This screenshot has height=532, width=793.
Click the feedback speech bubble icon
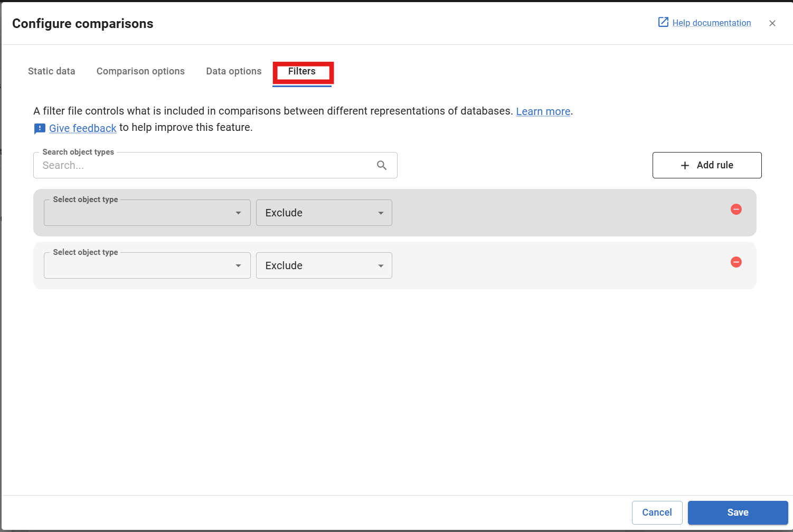click(x=40, y=128)
